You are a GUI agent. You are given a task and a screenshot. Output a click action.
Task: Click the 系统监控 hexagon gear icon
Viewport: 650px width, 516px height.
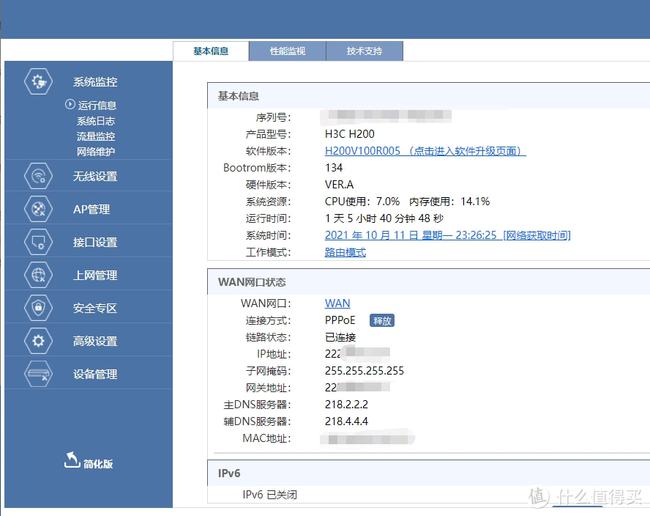[39, 82]
